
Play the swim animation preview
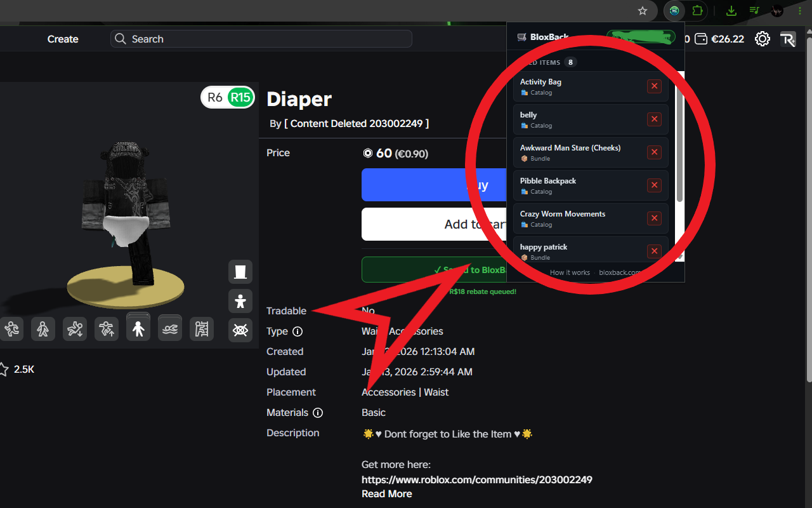pyautogui.click(x=170, y=329)
